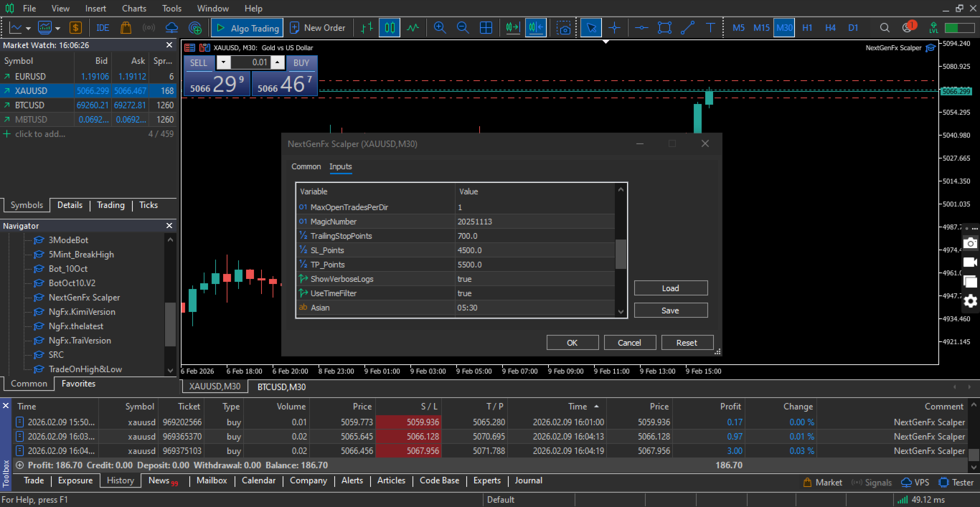
Task: Zoom out of the chart
Action: 463,28
